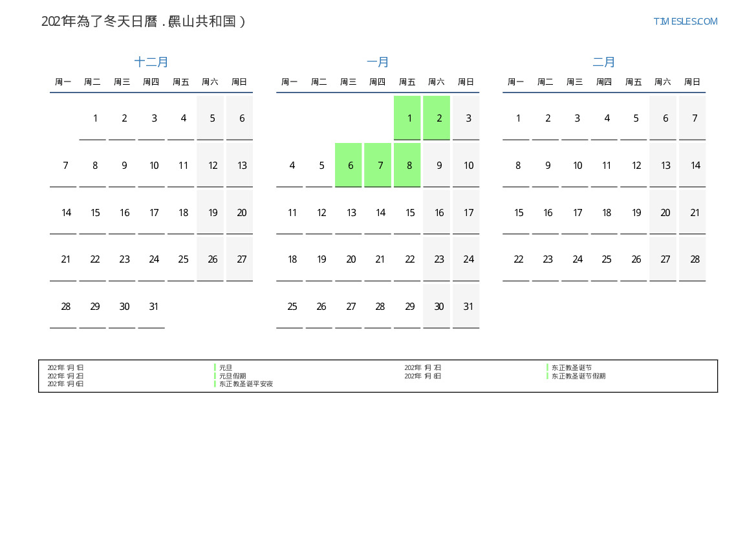Click the 二月 month heading
The height and width of the screenshot is (535, 756).
click(604, 62)
